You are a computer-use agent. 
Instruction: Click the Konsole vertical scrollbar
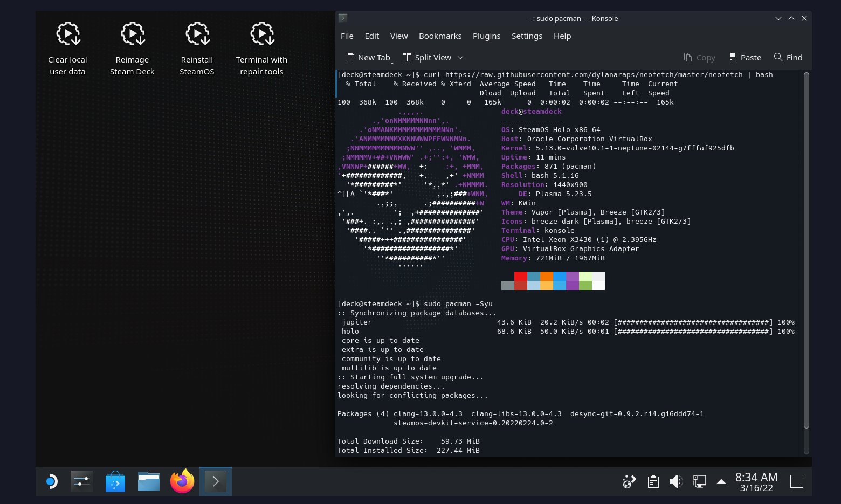[x=806, y=250]
